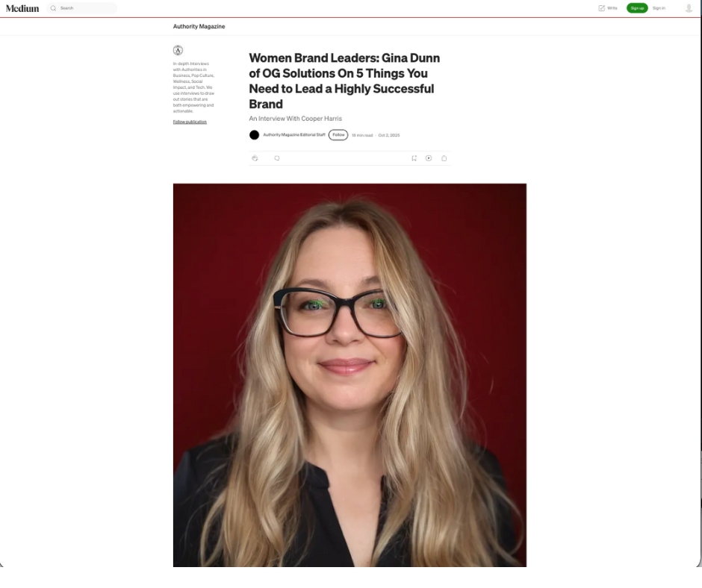Click the Follow publication link
This screenshot has height=588, width=702.
(x=190, y=122)
